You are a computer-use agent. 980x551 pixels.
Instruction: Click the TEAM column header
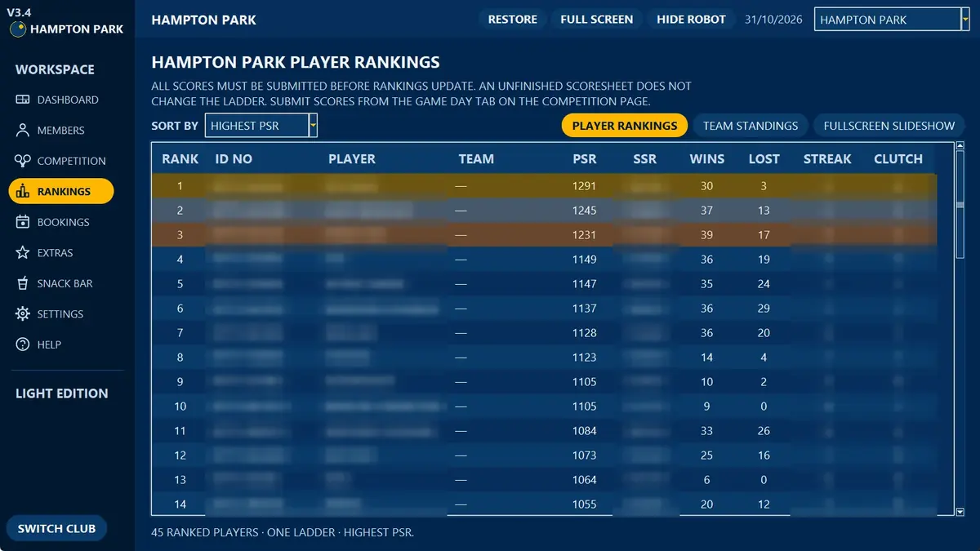pyautogui.click(x=476, y=159)
